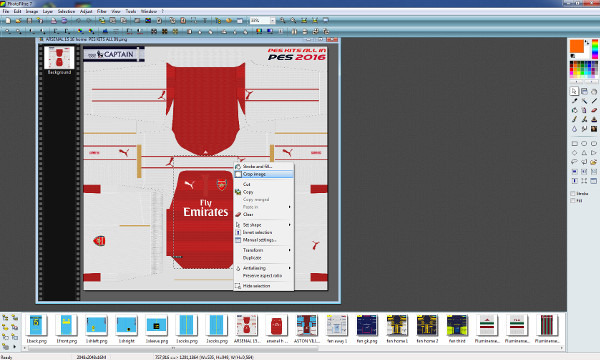Open the image explorer arrow menu

click(15, 347)
